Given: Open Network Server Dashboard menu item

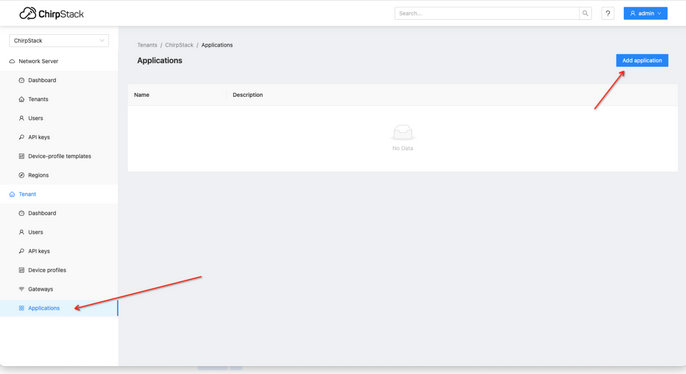Looking at the screenshot, I should point(59,80).
